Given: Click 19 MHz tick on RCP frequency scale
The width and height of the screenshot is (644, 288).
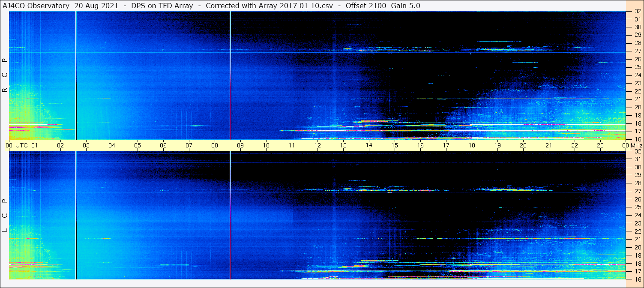Looking at the screenshot, I should (637, 115).
